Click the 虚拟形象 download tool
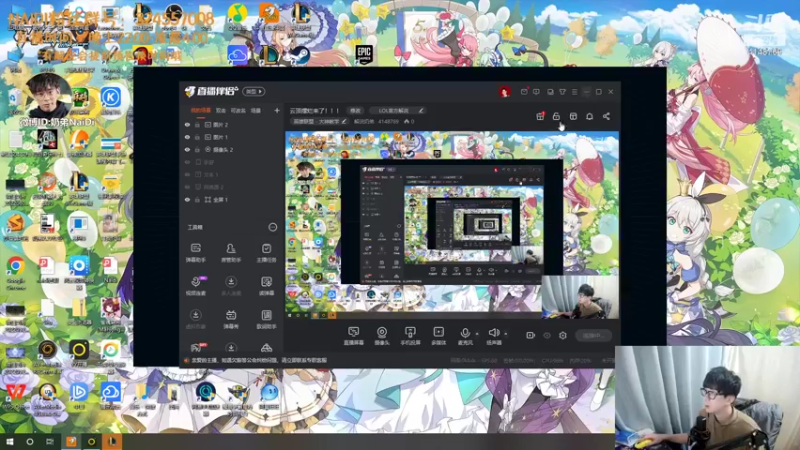 195,319
